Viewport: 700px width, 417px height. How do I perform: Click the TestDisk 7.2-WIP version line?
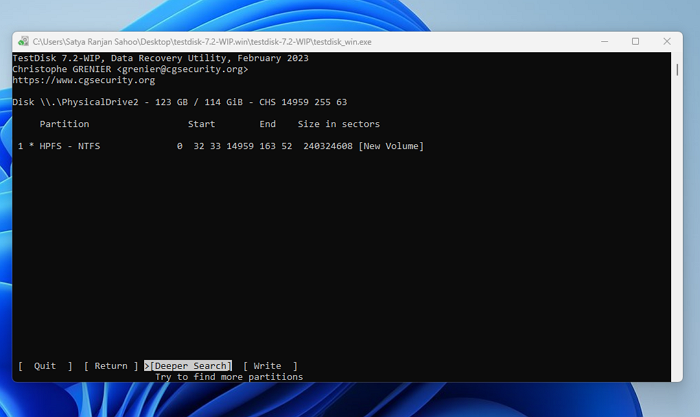160,58
